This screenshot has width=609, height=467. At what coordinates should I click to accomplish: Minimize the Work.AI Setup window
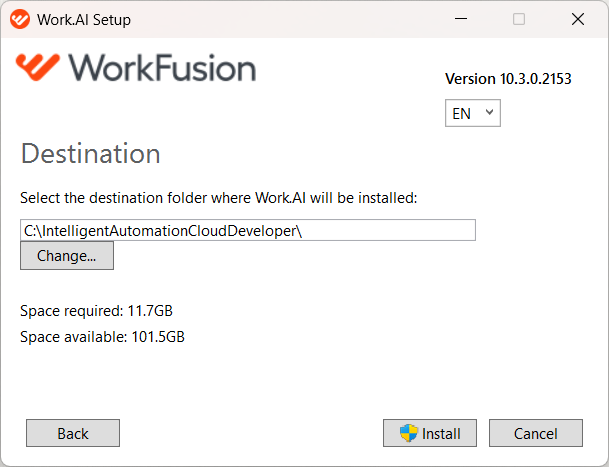click(x=461, y=19)
